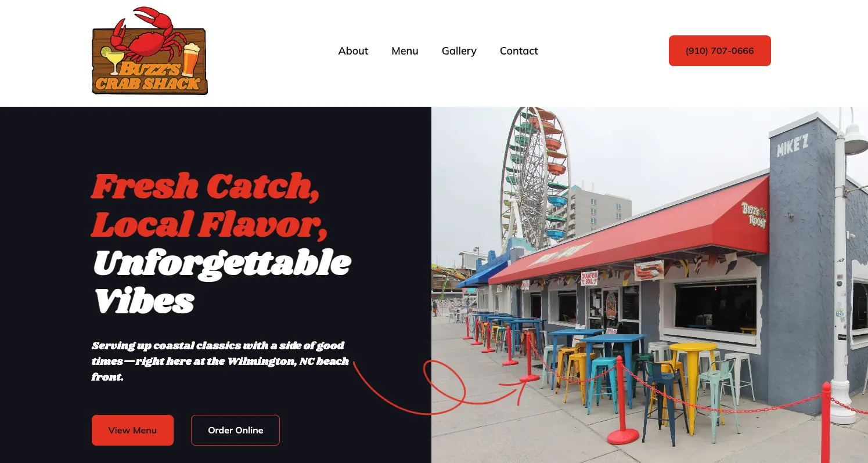Click the Fresh Catch, Local Flavor headline
Viewport: 868px width, 463px height.
[x=208, y=205]
